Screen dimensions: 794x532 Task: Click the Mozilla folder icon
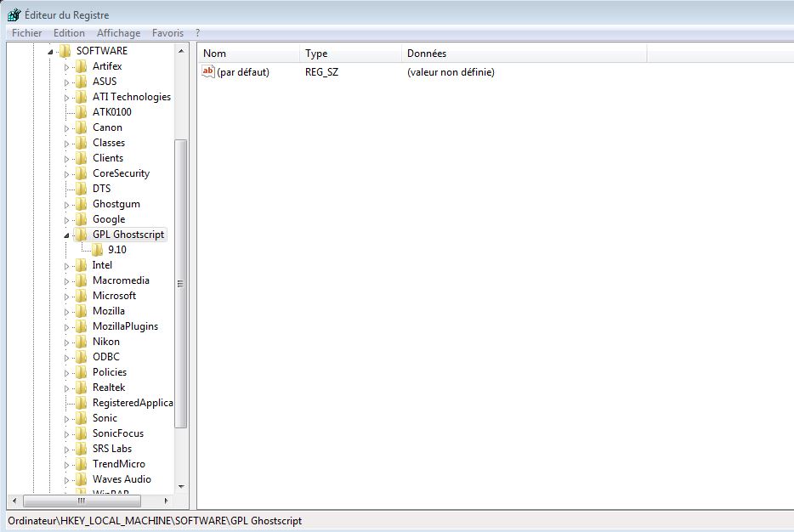click(x=81, y=311)
